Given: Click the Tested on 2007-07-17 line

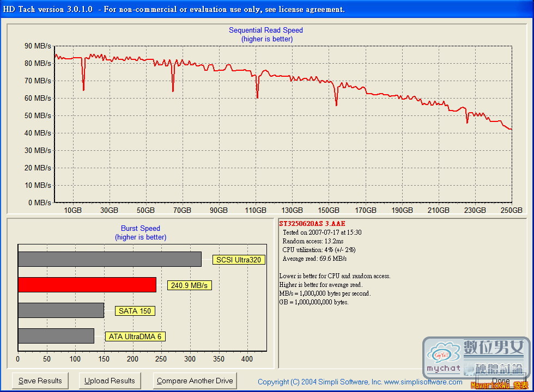Looking at the screenshot, I should [322, 232].
